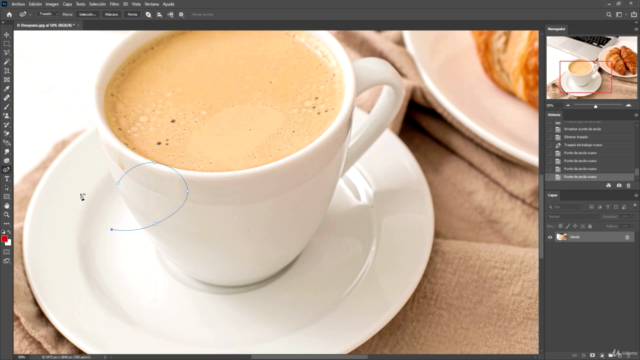
Task: Select the Rectangle shape tool
Action: [x=7, y=197]
